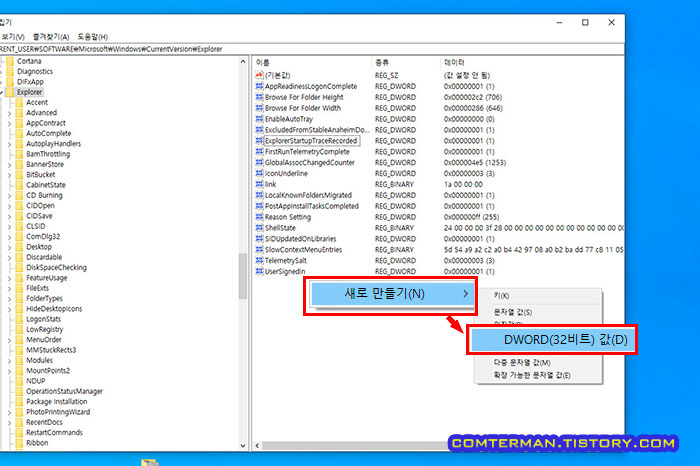This screenshot has width=700, height=466.
Task: Open the 즐겨찾기(A) menu
Action: click(51, 37)
